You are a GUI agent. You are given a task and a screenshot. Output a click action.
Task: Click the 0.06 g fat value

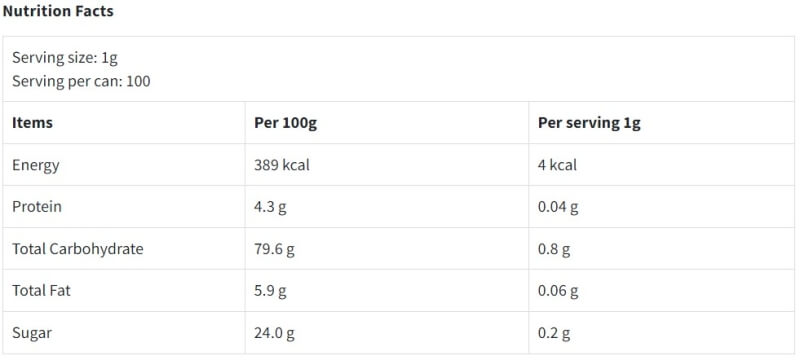click(558, 291)
